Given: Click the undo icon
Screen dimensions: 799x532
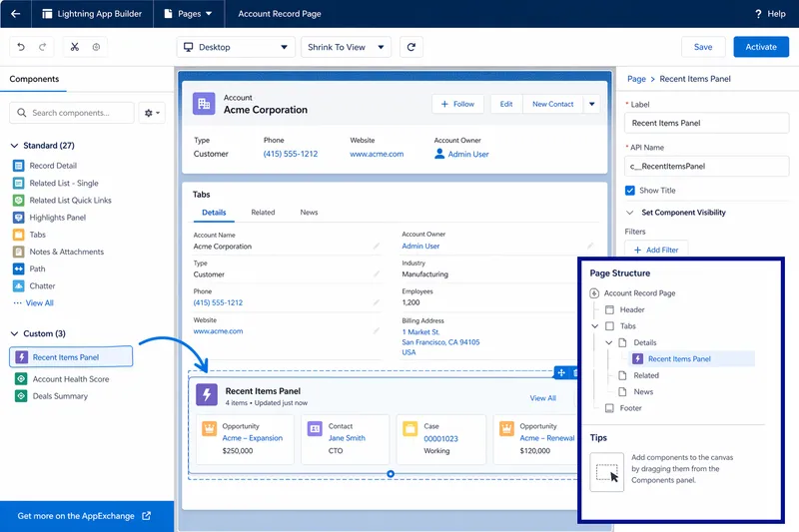Looking at the screenshot, I should (x=21, y=47).
